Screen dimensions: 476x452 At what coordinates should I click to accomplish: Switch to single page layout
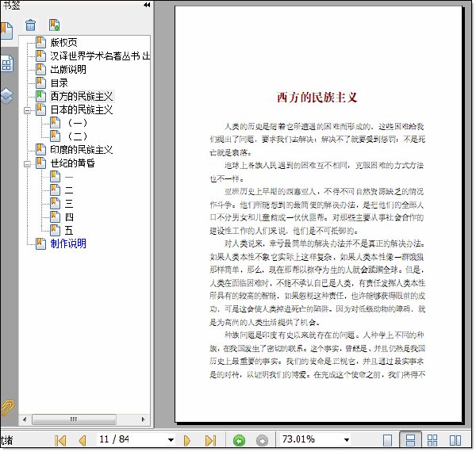[x=387, y=440]
